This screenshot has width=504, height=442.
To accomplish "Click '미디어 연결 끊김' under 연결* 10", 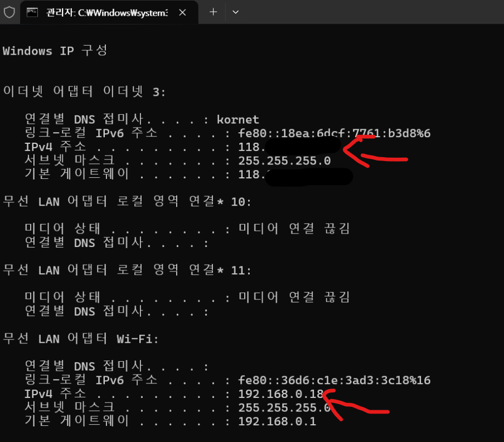I will tap(294, 229).
